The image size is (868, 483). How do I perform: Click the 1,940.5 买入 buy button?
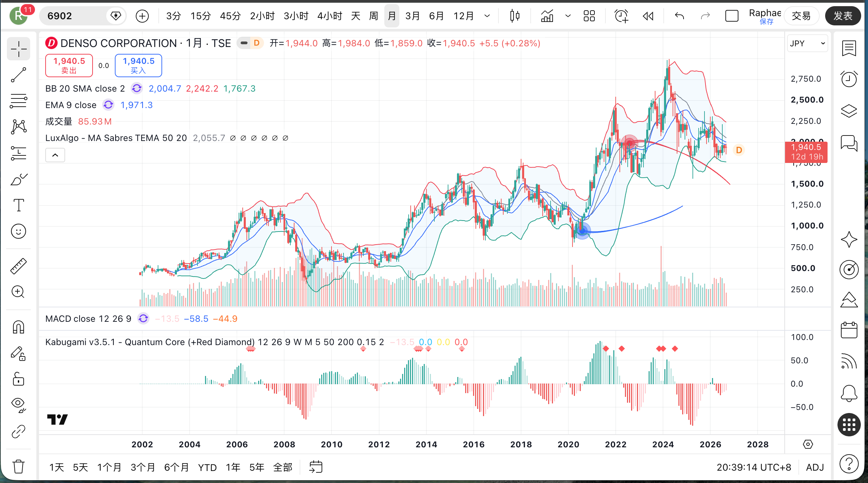(138, 65)
